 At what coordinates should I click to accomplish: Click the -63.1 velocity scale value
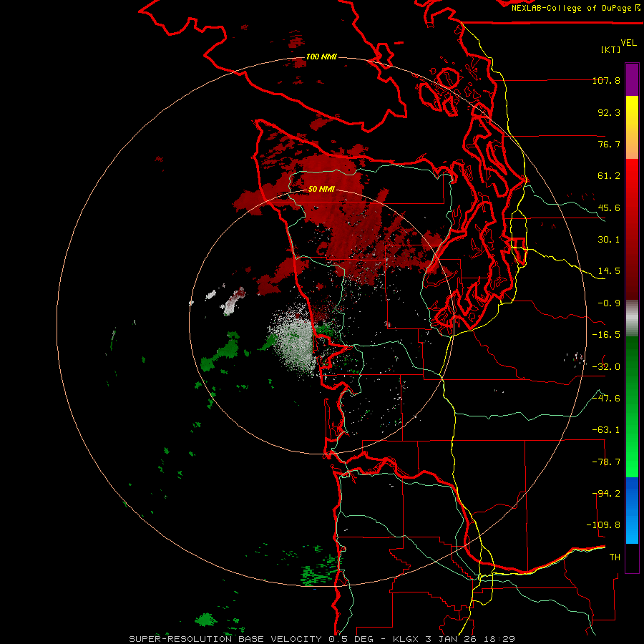(x=606, y=430)
